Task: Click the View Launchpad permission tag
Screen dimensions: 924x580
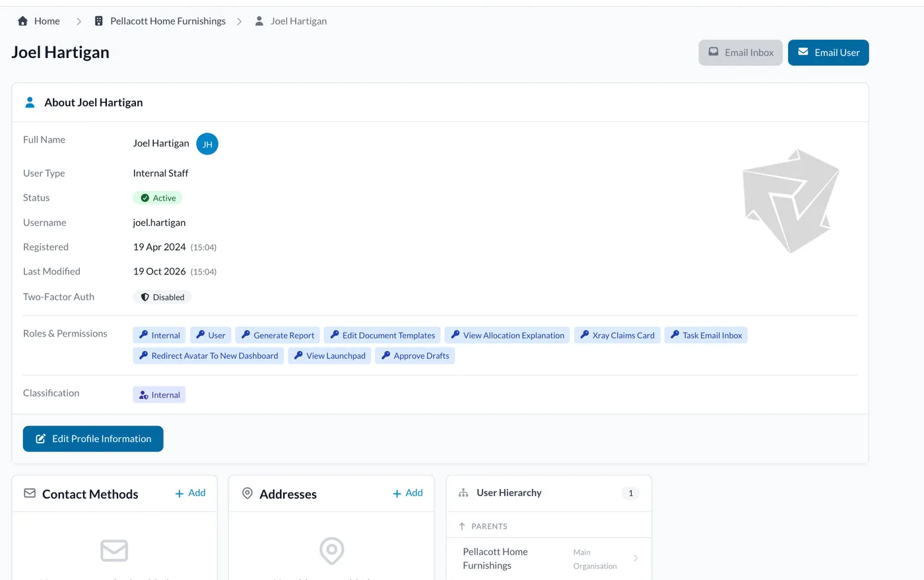Action: click(x=329, y=356)
